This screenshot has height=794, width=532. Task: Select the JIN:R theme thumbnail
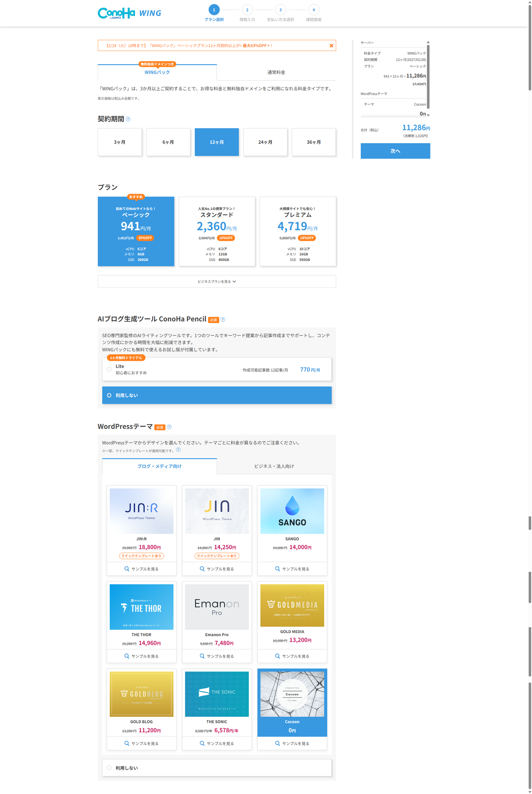click(142, 511)
